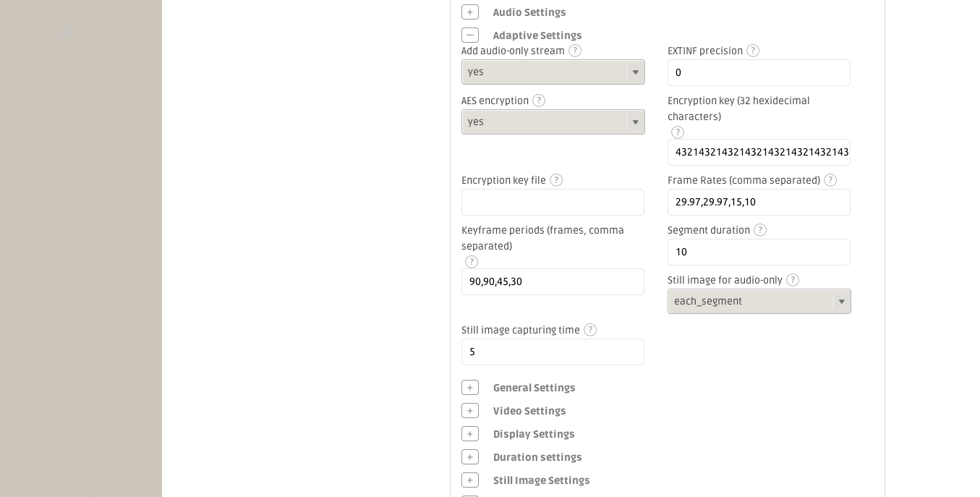Expand the Still Image Settings section

coord(470,480)
